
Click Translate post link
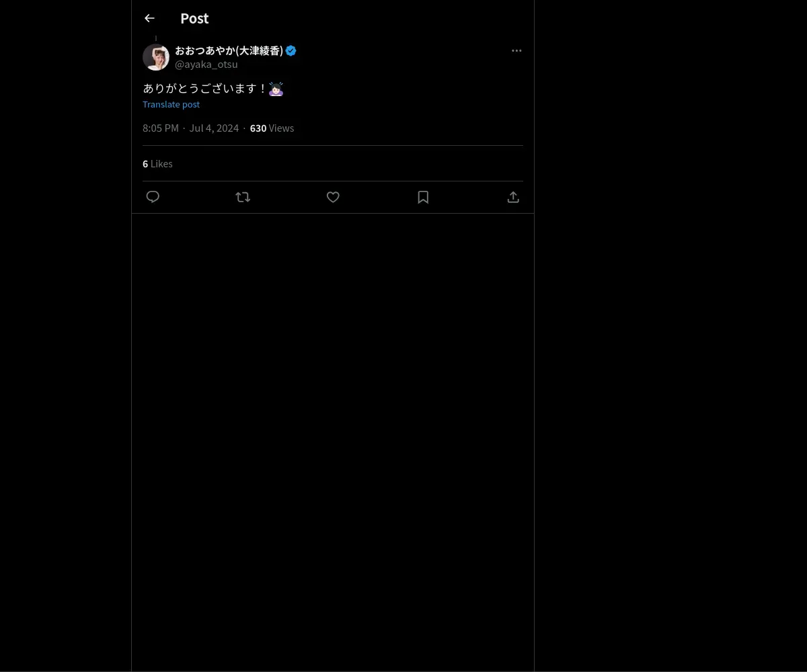pos(171,104)
